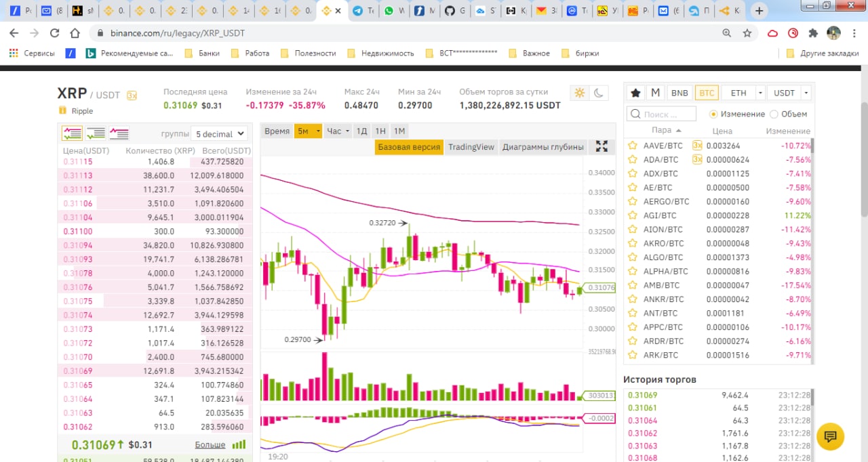Favorite the AGI/BTC pair star
868x462 pixels.
(633, 215)
